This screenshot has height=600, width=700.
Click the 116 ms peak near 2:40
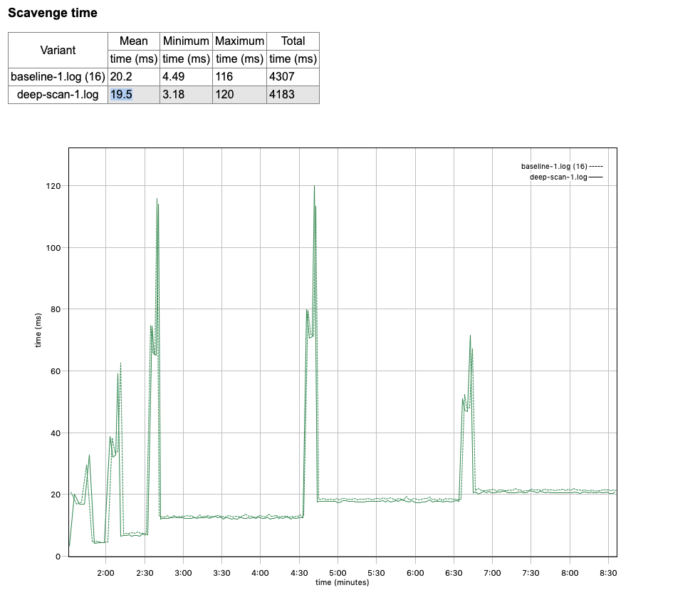tap(157, 199)
